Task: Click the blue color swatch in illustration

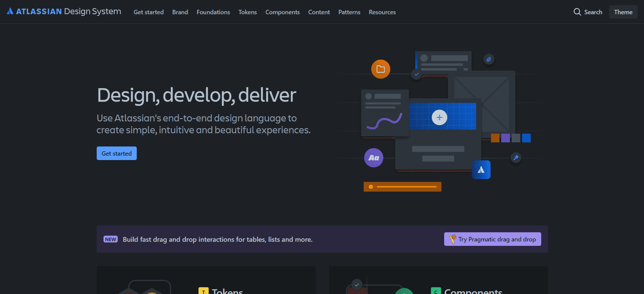Action: coord(526,138)
